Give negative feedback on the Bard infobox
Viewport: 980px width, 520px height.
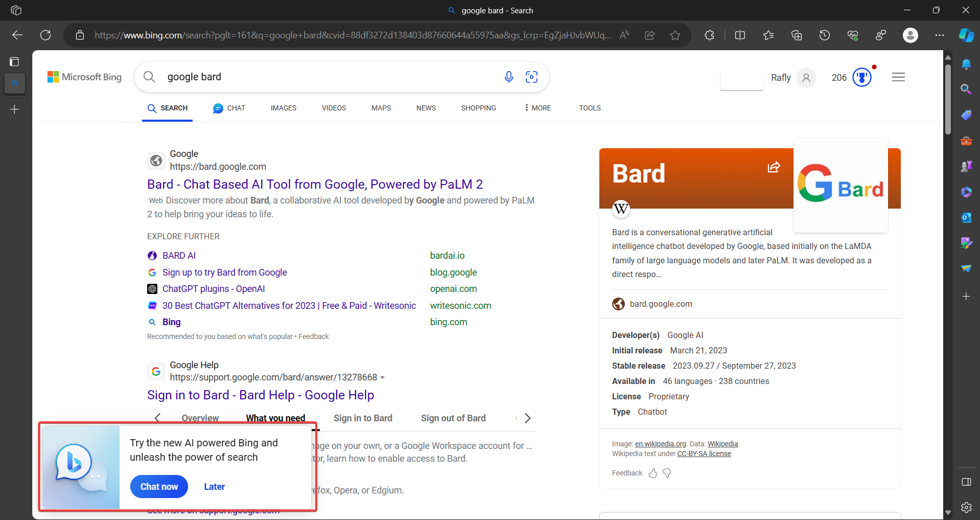666,473
